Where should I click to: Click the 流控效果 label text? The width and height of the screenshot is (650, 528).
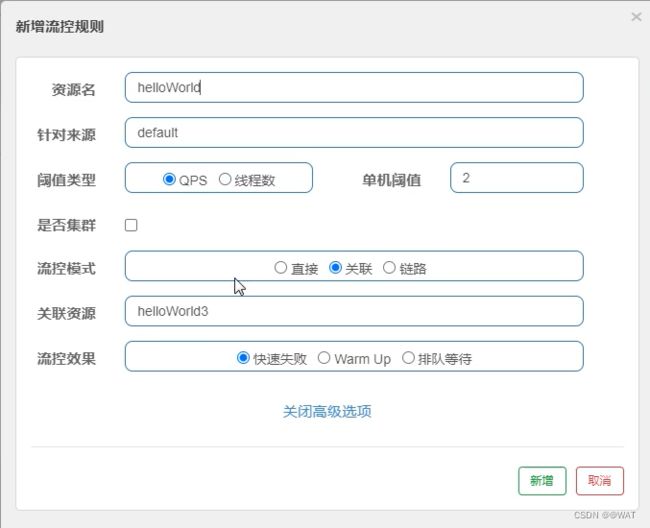(x=66, y=358)
